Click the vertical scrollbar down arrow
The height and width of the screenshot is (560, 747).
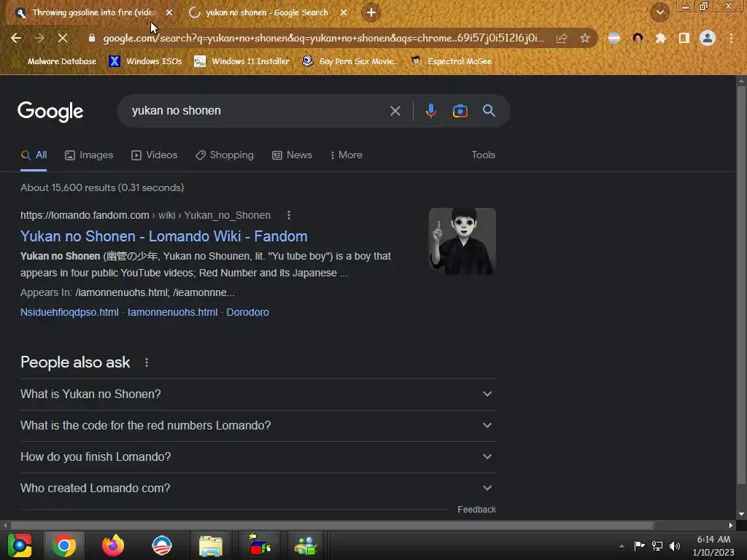tap(741, 514)
